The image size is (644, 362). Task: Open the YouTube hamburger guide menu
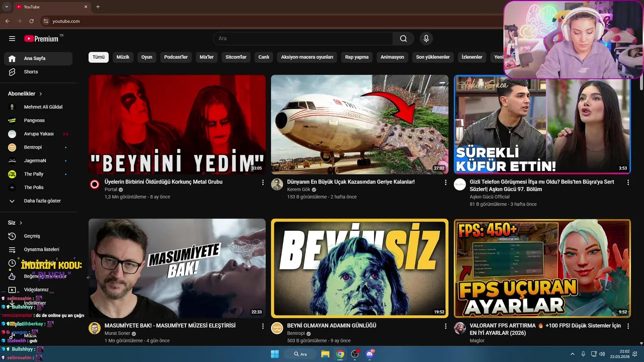point(12,39)
